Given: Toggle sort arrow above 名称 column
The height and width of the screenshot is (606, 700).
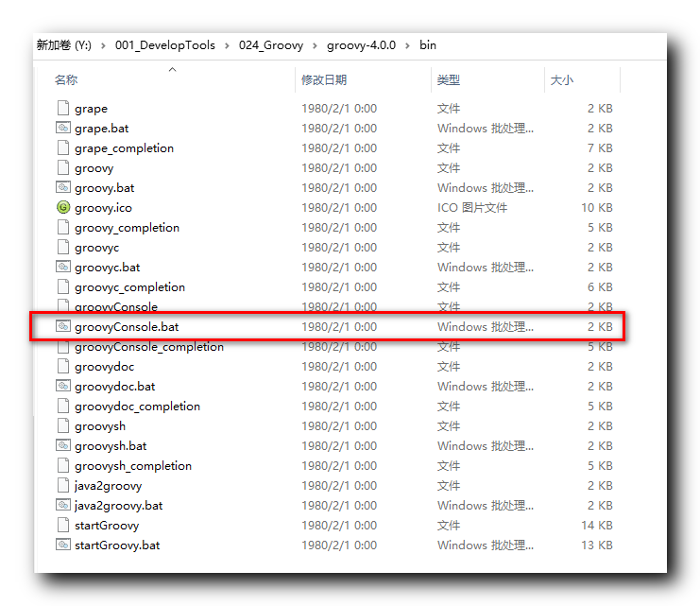Looking at the screenshot, I should (x=172, y=69).
